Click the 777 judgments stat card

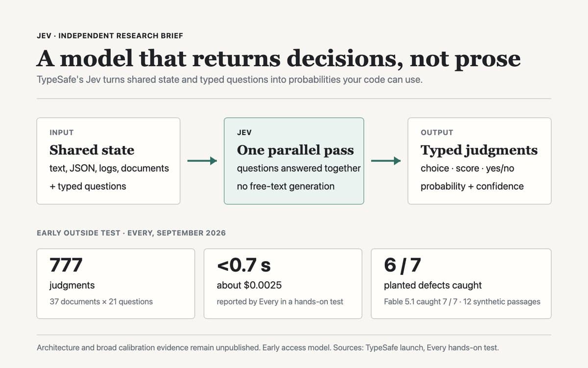point(116,284)
